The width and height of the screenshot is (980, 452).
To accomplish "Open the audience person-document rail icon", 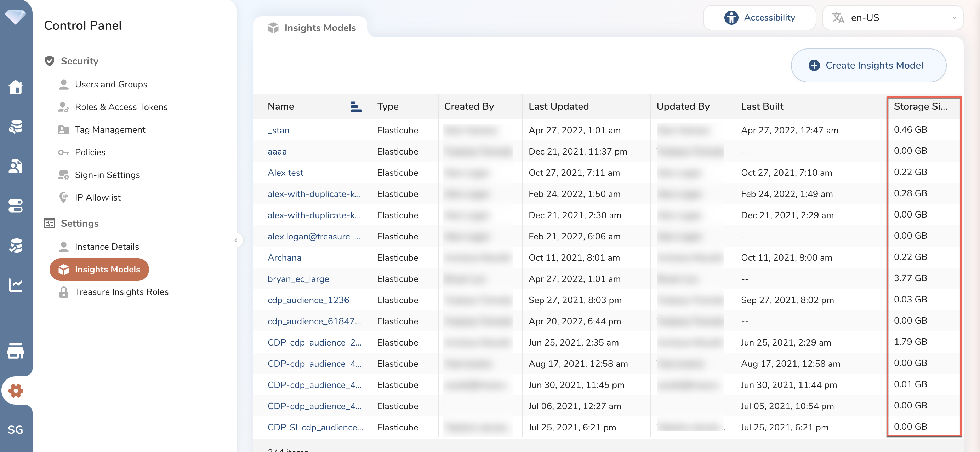I will pyautogui.click(x=16, y=166).
